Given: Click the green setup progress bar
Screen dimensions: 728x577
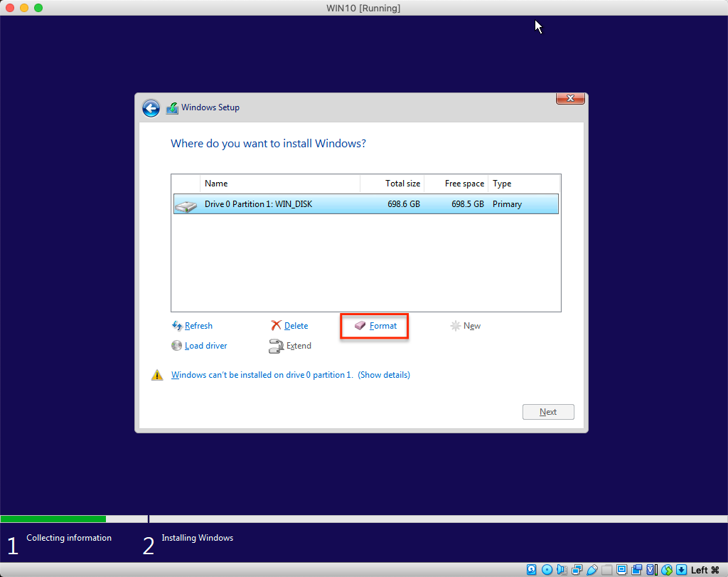Looking at the screenshot, I should point(53,519).
